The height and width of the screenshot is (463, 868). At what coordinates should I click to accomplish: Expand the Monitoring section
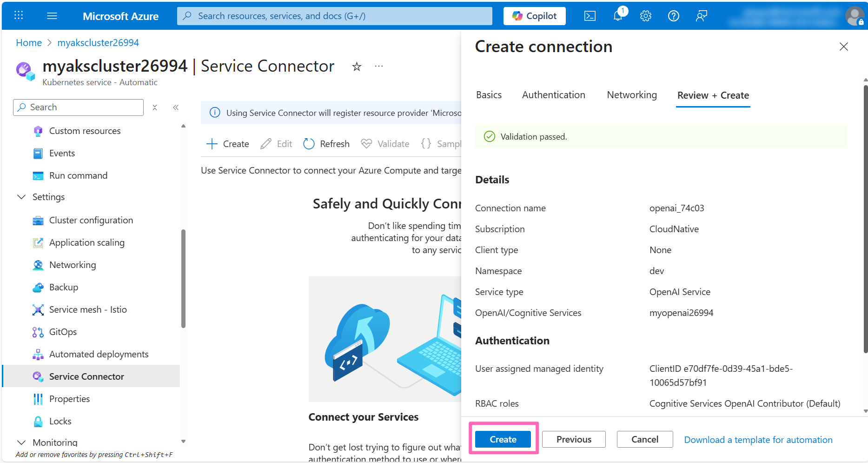coord(21,442)
